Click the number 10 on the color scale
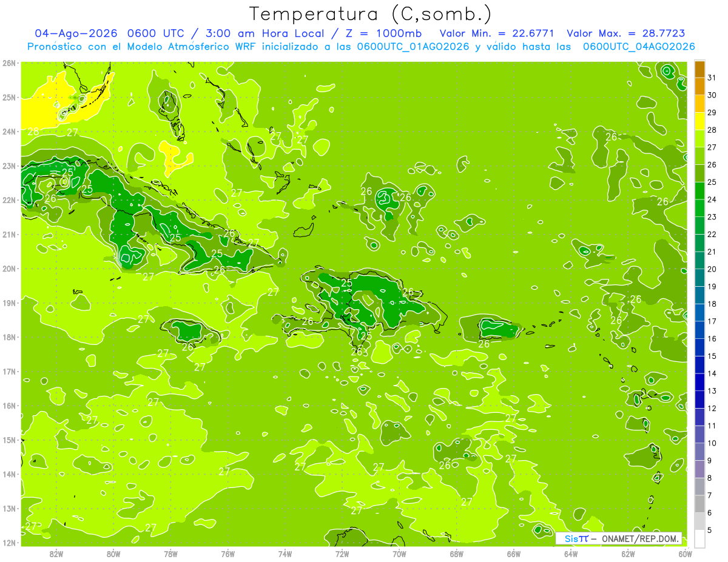This screenshot has width=728, height=562. click(712, 443)
